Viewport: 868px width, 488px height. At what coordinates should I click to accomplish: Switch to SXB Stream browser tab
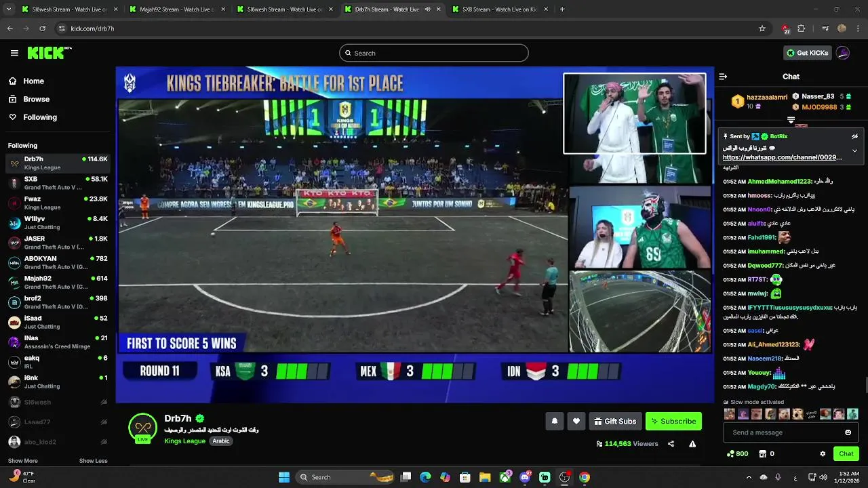point(500,9)
